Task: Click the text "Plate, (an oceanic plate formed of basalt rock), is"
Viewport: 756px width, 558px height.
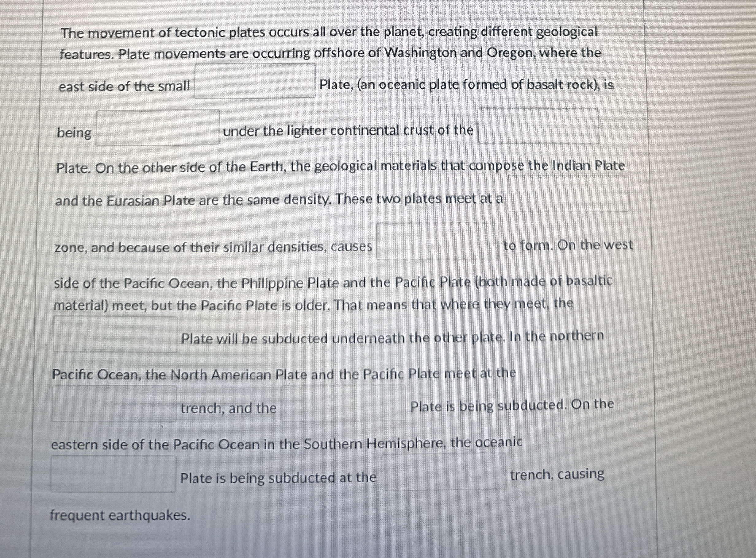Action: tap(466, 84)
